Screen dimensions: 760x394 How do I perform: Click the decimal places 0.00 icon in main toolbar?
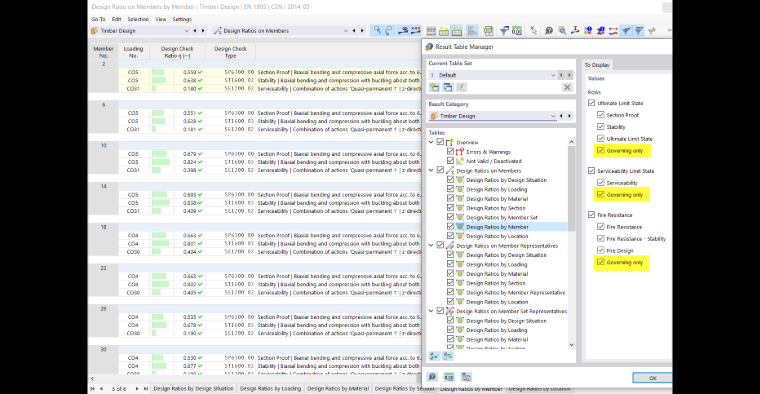pyautogui.click(x=517, y=31)
